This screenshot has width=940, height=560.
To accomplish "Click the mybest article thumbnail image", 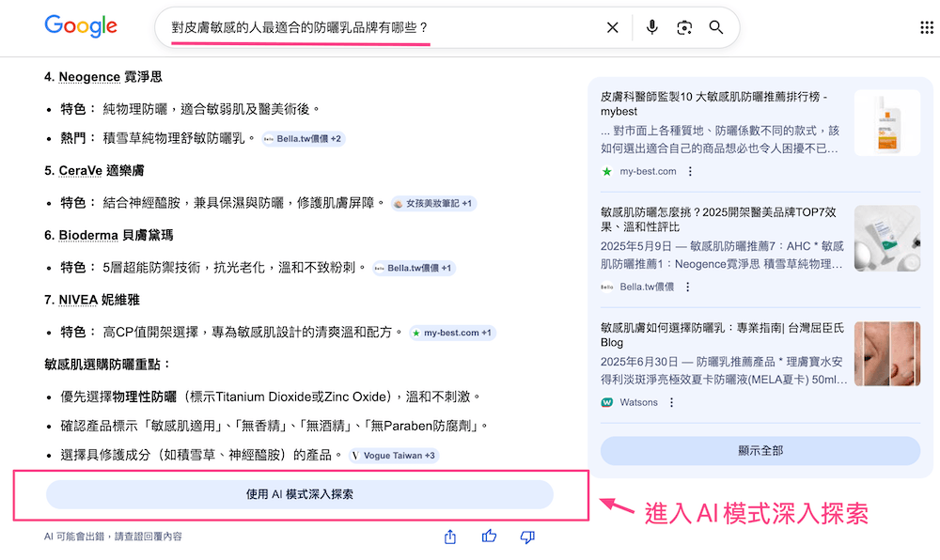I will 886,122.
